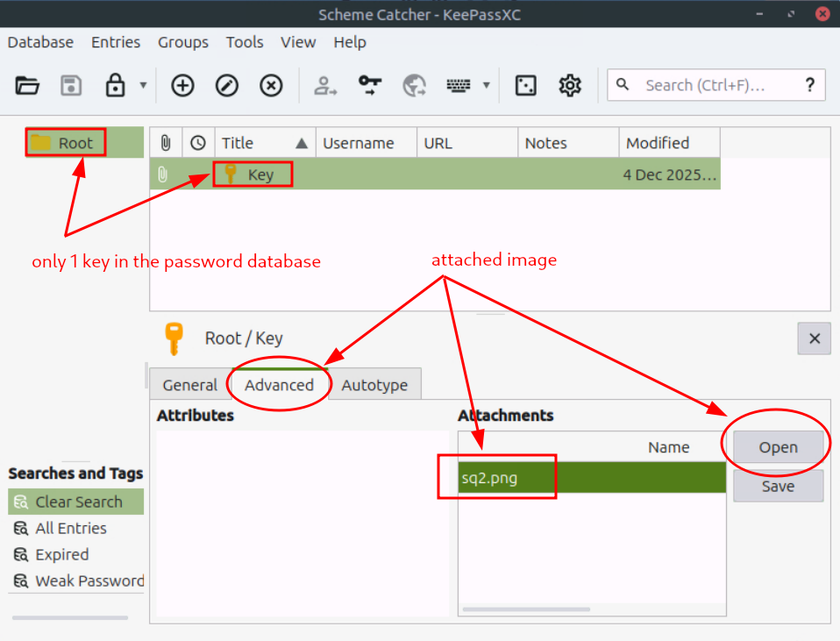840x641 pixels.
Task: Delete the selected entry
Action: [x=271, y=85]
